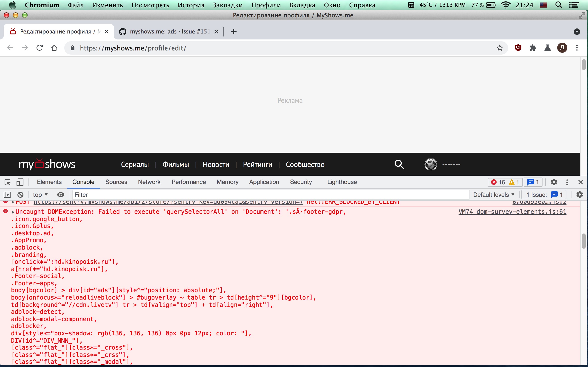
Task: Create a live expression with the eye icon
Action: coord(60,195)
